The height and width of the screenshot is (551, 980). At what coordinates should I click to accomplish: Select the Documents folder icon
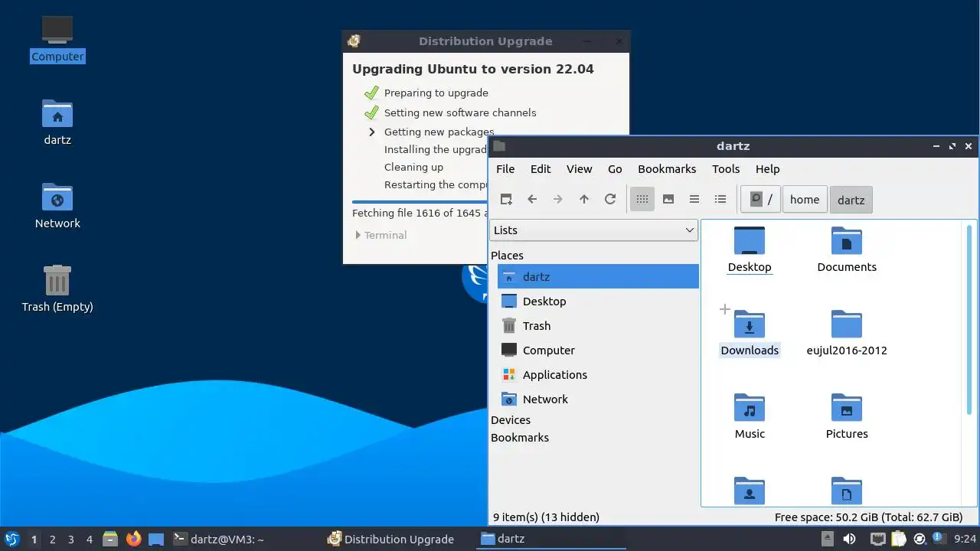[847, 240]
